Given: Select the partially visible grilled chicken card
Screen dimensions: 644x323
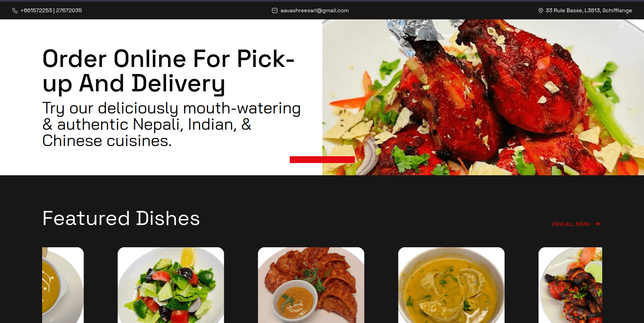Looking at the screenshot, I should click(570, 285).
